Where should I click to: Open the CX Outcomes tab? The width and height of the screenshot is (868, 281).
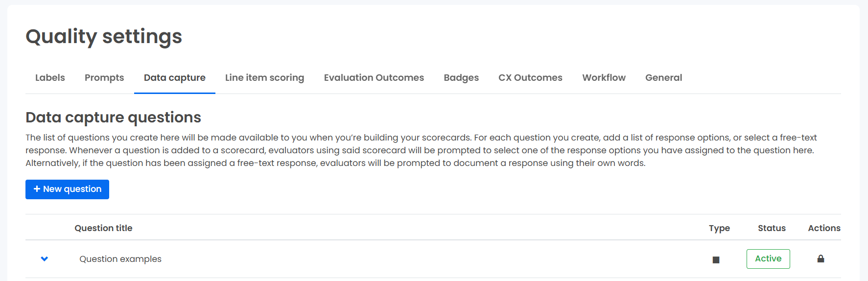[x=530, y=78]
